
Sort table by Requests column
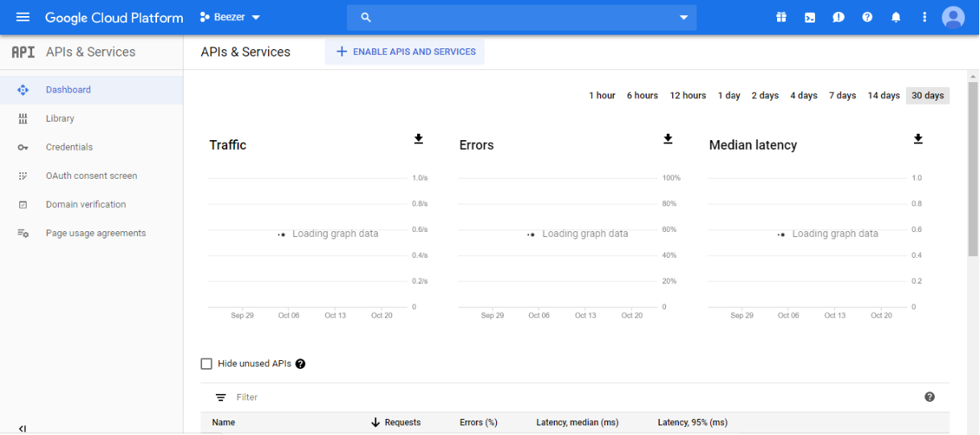[x=402, y=422]
